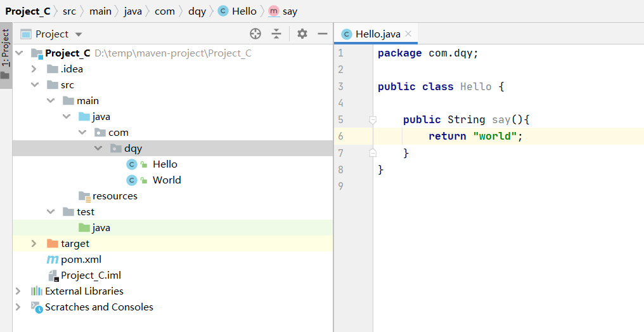Click src in the breadcrumb bar
Viewport: 644px width, 332px height.
(70, 11)
